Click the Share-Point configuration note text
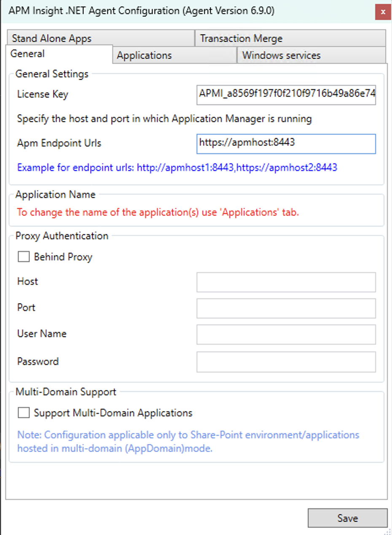Image resolution: width=392 pixels, height=535 pixels. (188, 441)
